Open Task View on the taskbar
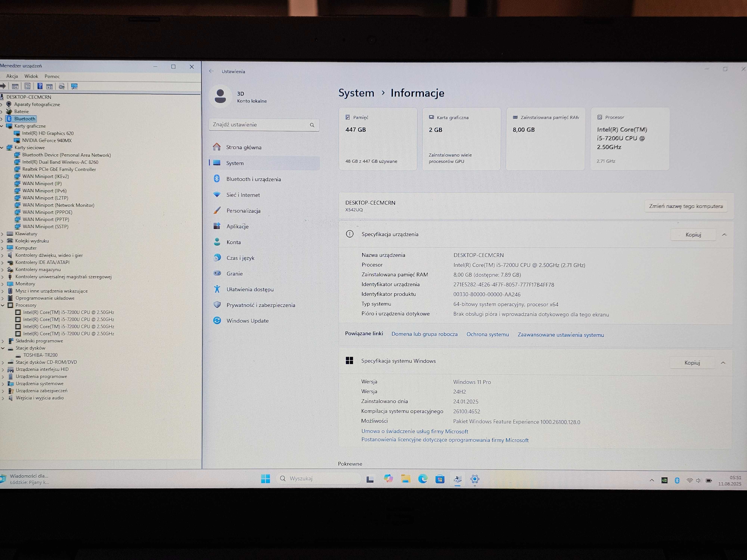The image size is (747, 560). coord(370,479)
